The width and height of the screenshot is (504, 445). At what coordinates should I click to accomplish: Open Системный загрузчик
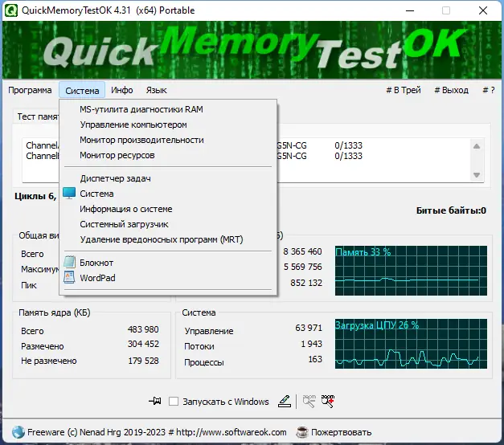(168, 224)
